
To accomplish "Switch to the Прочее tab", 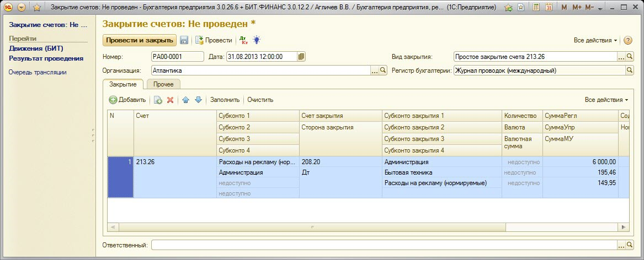I will coord(163,84).
